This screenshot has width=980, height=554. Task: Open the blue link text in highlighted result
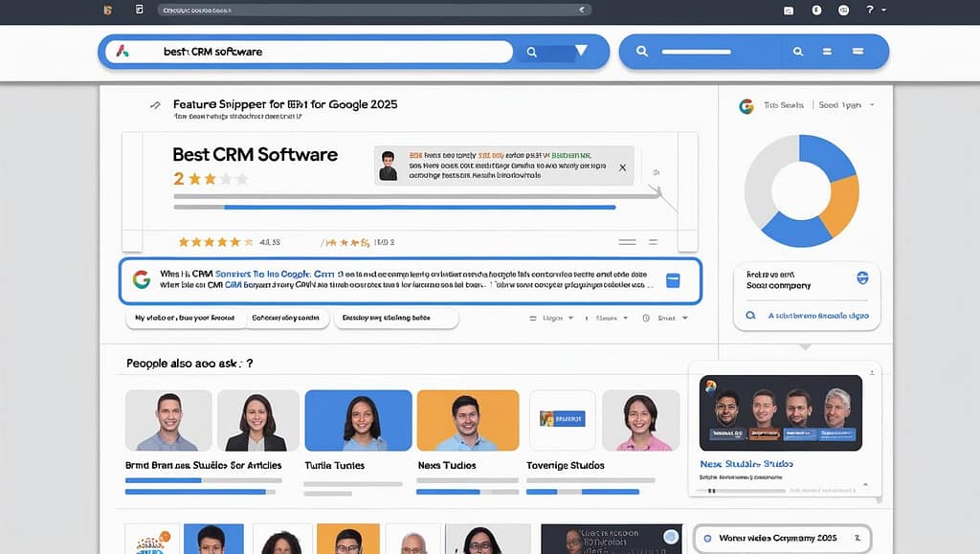point(275,274)
